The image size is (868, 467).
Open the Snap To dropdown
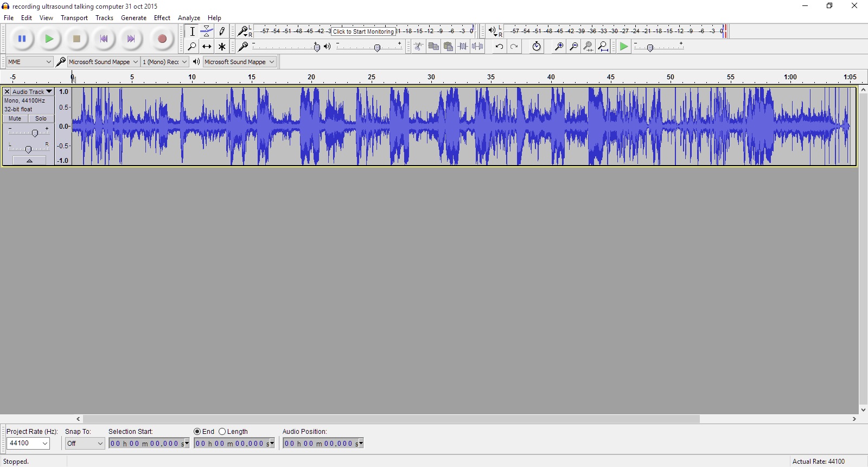pyautogui.click(x=85, y=444)
